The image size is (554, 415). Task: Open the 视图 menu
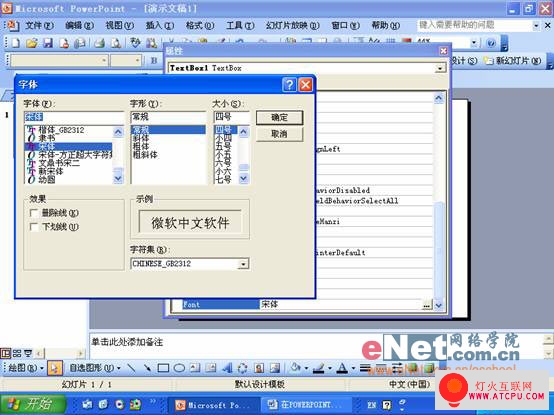point(119,25)
